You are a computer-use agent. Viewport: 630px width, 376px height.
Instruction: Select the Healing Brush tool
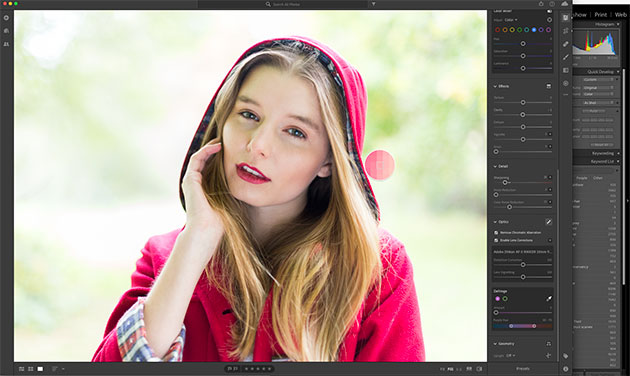pyautogui.click(x=566, y=44)
